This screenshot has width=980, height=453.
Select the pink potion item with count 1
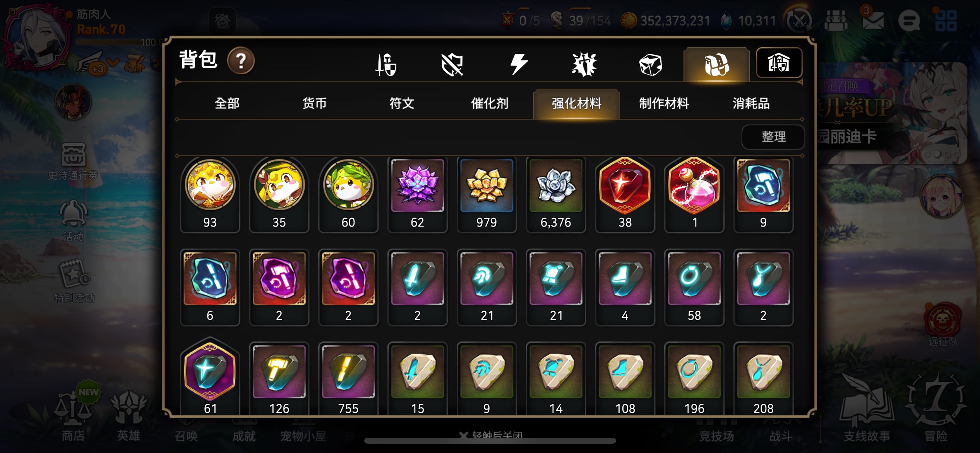[694, 194]
